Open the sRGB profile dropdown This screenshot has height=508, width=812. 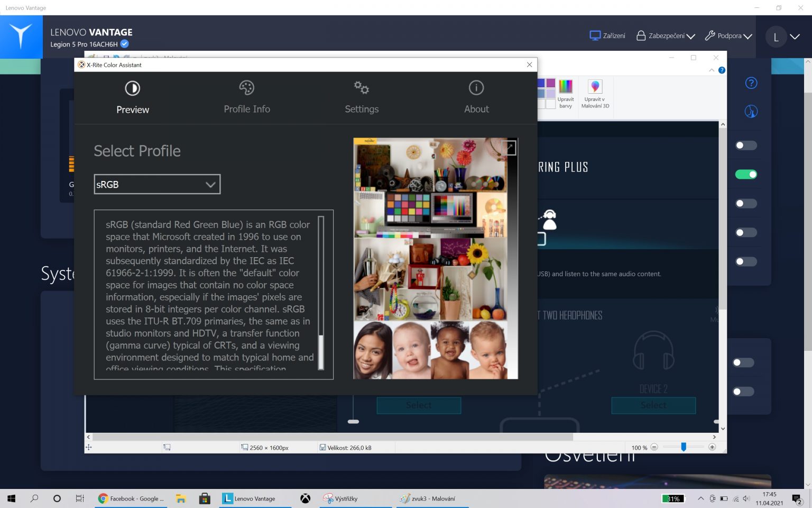click(x=157, y=185)
